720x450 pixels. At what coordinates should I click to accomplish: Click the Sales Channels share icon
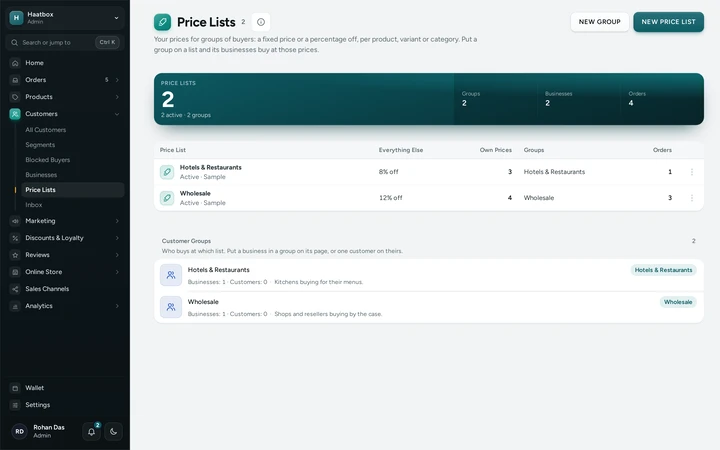point(15,289)
